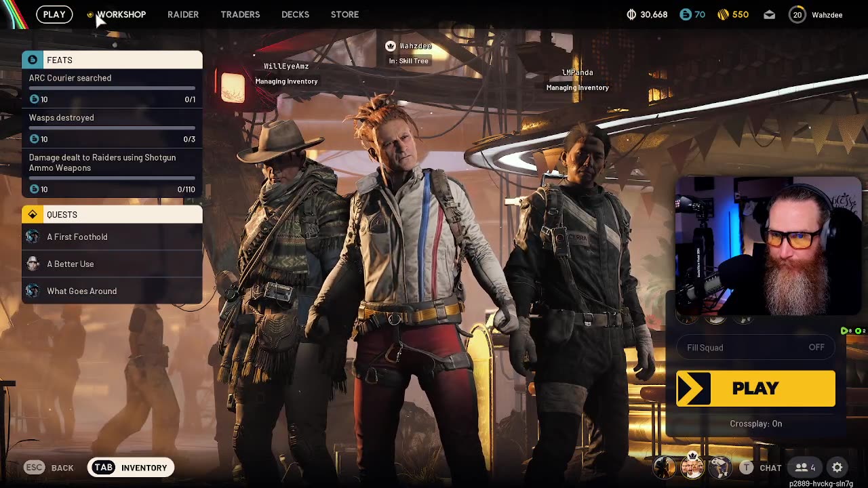Click the crowned squad leader avatar at bottom
This screenshot has width=868, height=488.
pos(692,466)
